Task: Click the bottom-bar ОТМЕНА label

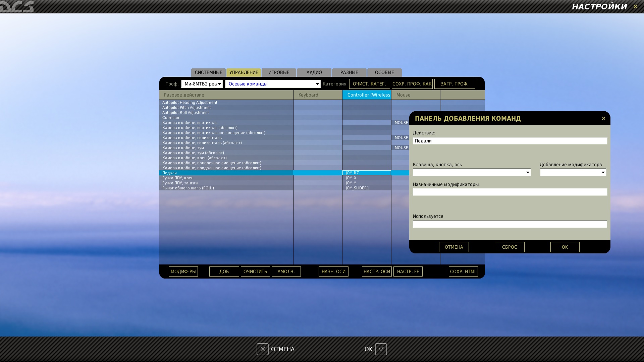Action: click(x=283, y=349)
